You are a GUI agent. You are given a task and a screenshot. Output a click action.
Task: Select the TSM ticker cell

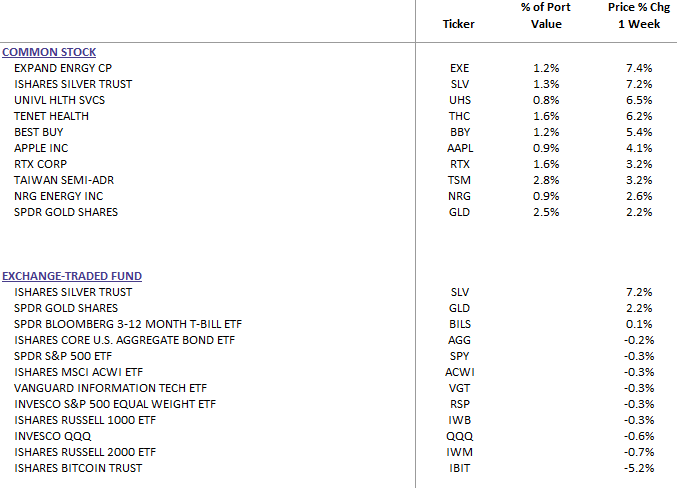tap(459, 180)
